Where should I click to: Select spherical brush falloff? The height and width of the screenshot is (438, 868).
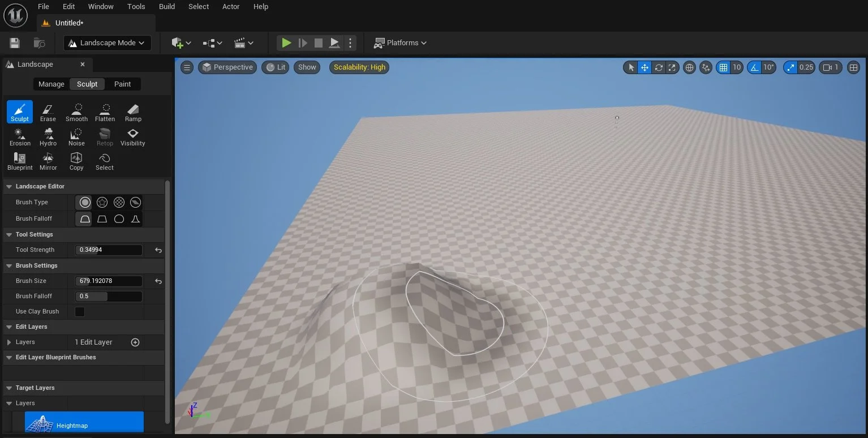119,218
